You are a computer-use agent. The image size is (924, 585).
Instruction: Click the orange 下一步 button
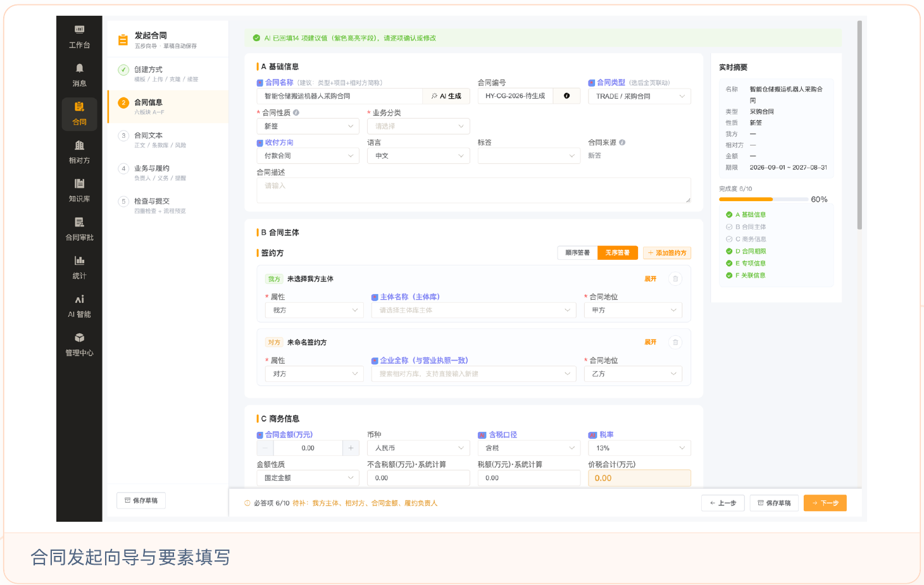click(825, 503)
